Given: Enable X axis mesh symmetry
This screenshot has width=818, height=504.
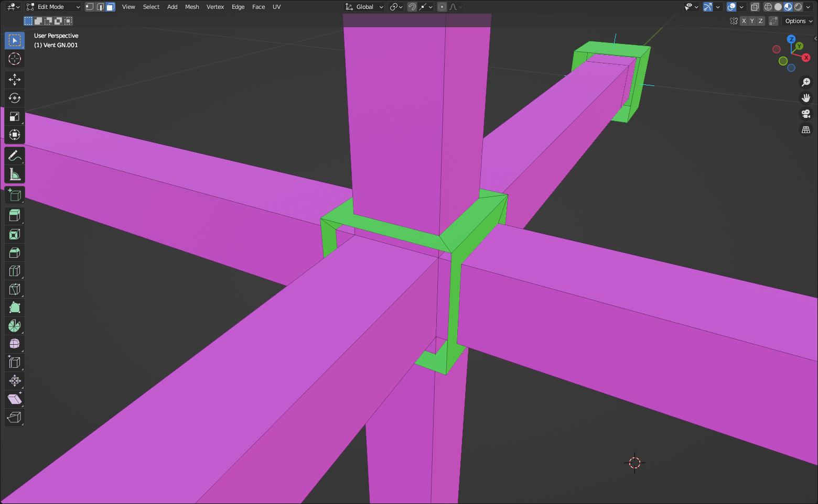Looking at the screenshot, I should pos(744,21).
